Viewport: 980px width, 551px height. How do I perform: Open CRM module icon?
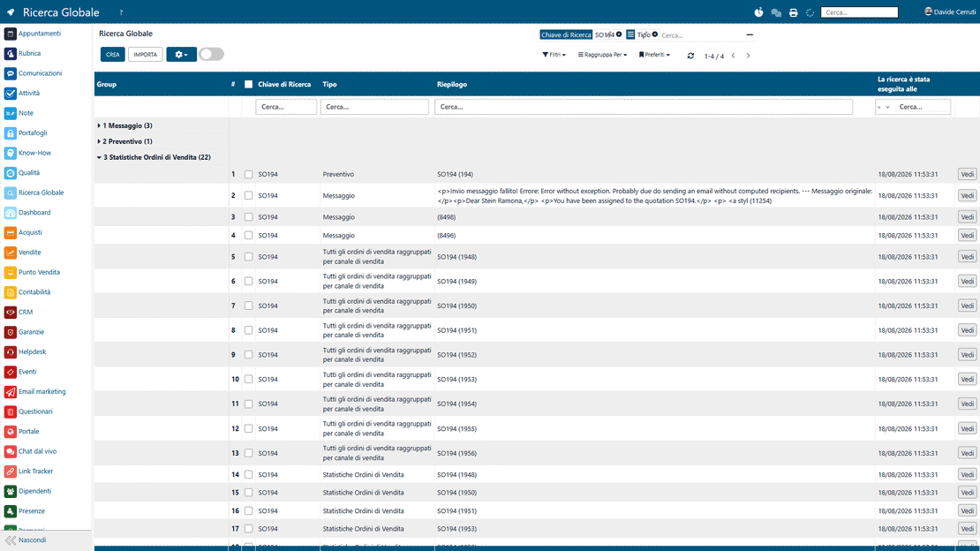pos(10,312)
